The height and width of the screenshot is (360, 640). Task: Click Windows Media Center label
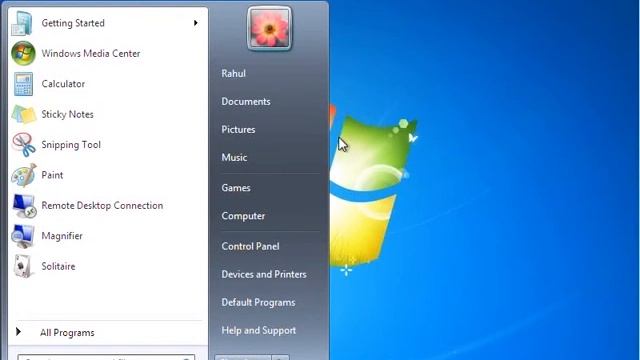coord(91,53)
